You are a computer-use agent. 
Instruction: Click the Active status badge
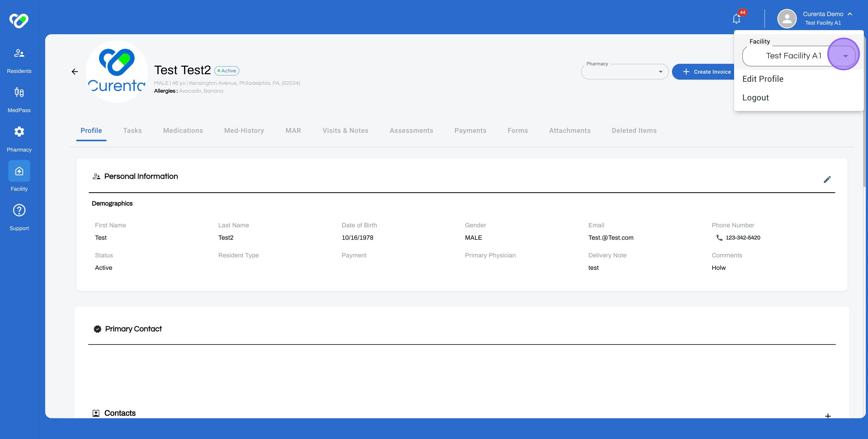pyautogui.click(x=227, y=71)
